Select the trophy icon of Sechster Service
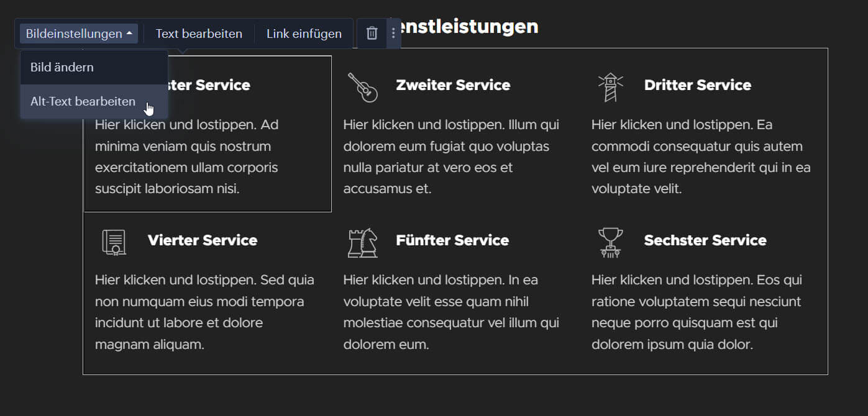 [x=611, y=242]
